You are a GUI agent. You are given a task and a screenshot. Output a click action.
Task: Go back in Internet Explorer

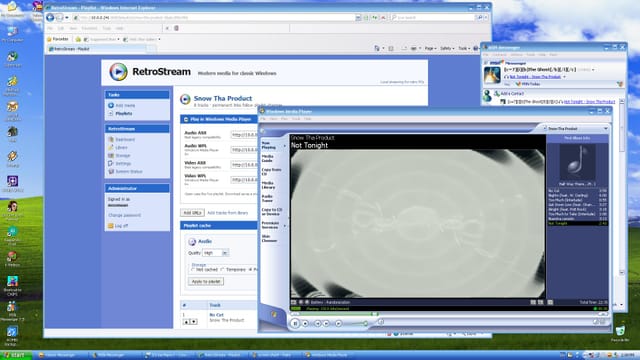click(50, 18)
